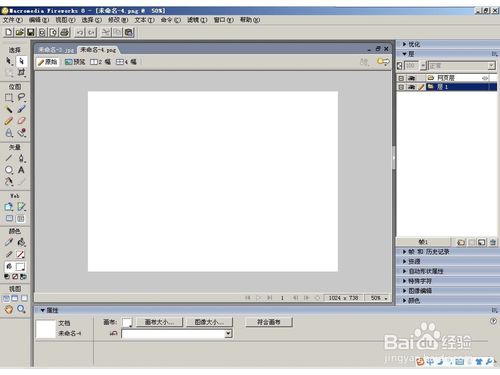The height and width of the screenshot is (375, 500).
Task: Switch to Standard screen mode
Action: (6, 298)
